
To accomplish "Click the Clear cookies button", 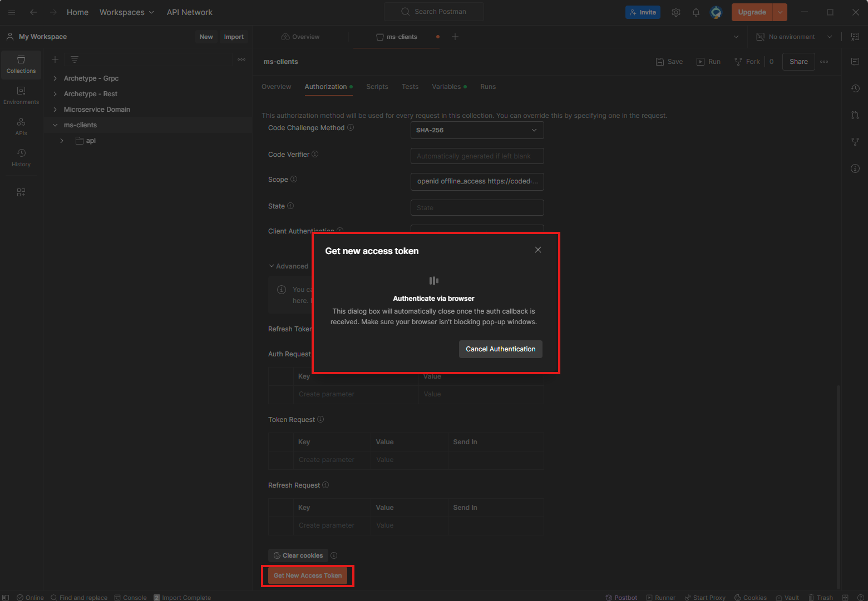I will 298,555.
